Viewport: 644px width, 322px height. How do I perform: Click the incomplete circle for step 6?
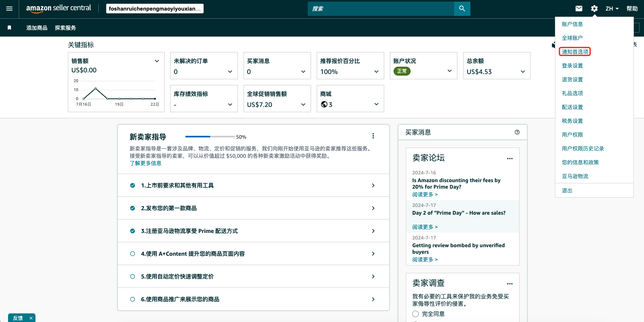133,299
